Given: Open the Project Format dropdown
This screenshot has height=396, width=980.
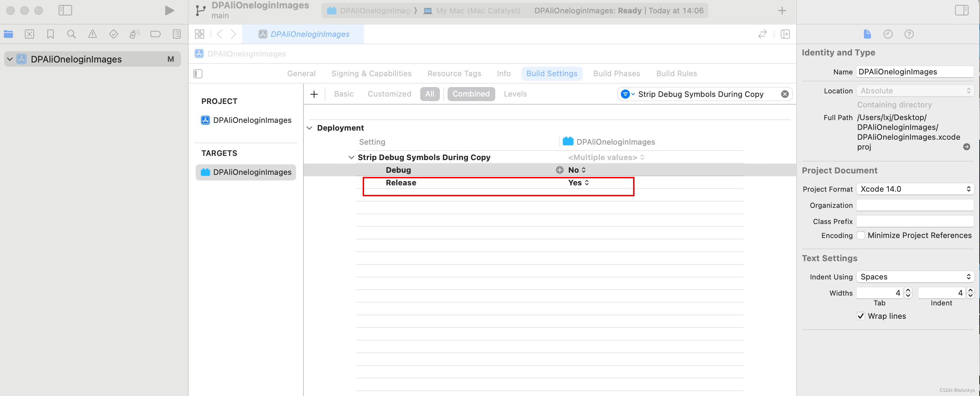Looking at the screenshot, I should tap(915, 189).
